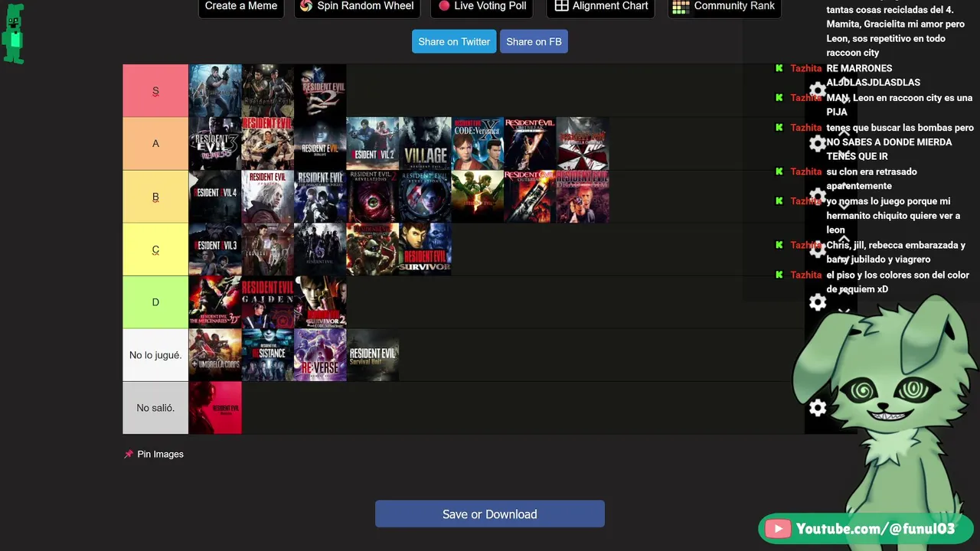Click the No lo jugué tier label
Screen dimensions: 980x551
click(x=155, y=355)
